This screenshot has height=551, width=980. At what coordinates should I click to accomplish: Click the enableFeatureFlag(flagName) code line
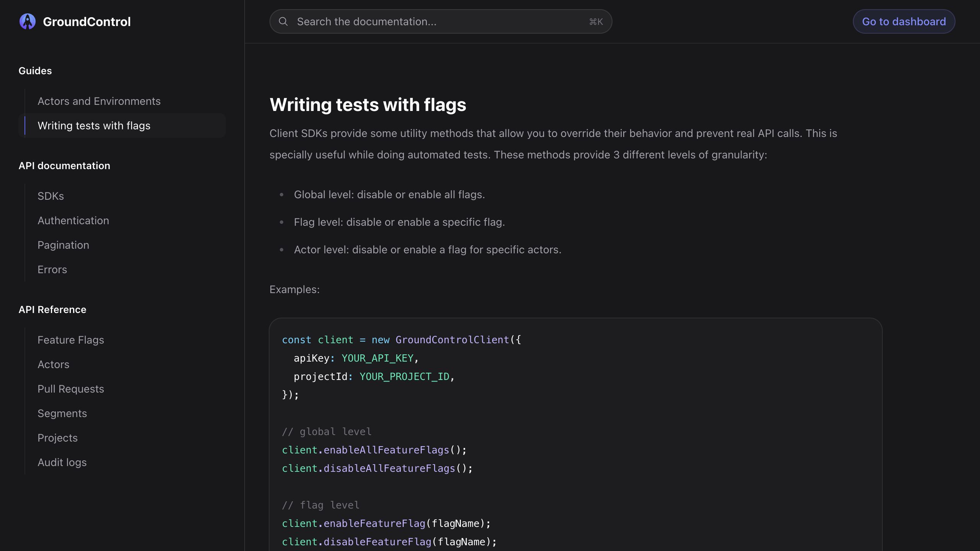click(386, 523)
